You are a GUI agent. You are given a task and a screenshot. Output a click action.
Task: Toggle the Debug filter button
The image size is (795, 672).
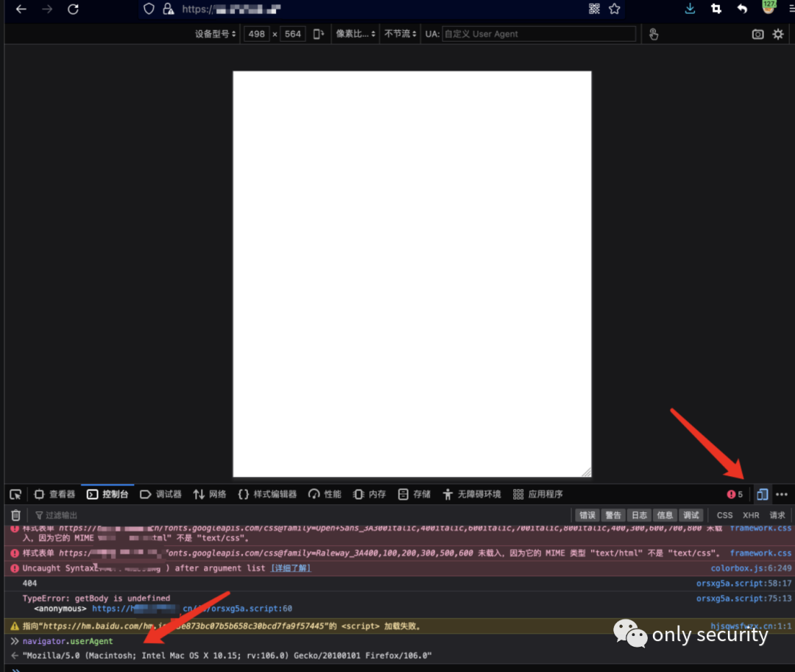pos(690,515)
